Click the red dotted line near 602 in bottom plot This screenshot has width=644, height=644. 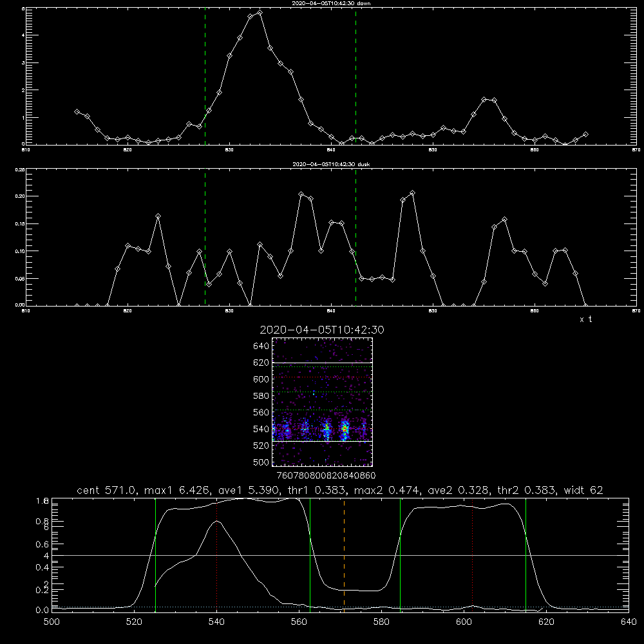tap(472, 555)
